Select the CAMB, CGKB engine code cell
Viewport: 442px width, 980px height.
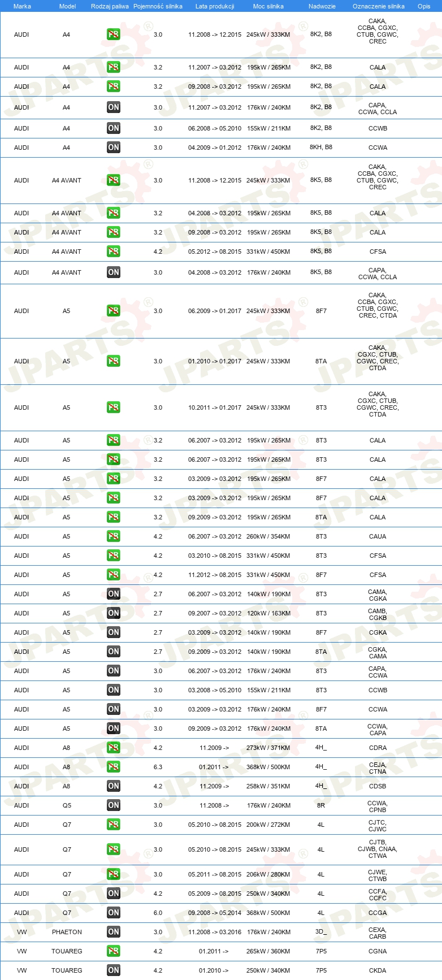378,614
